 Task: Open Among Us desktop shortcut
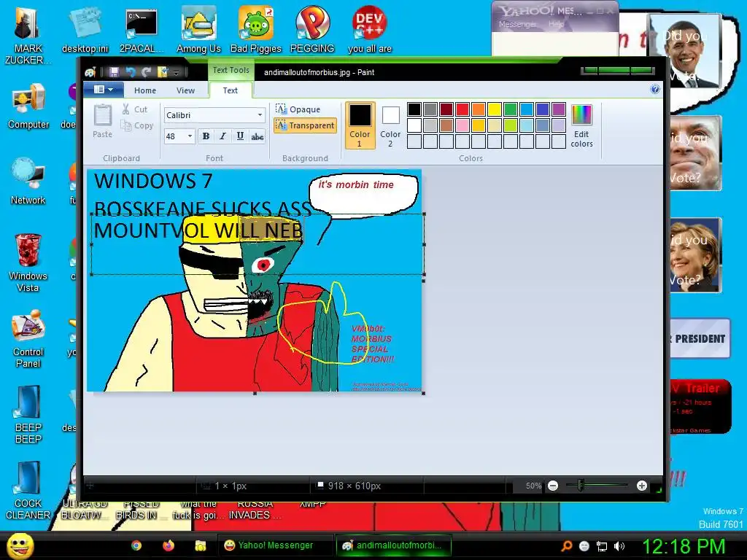(198, 29)
